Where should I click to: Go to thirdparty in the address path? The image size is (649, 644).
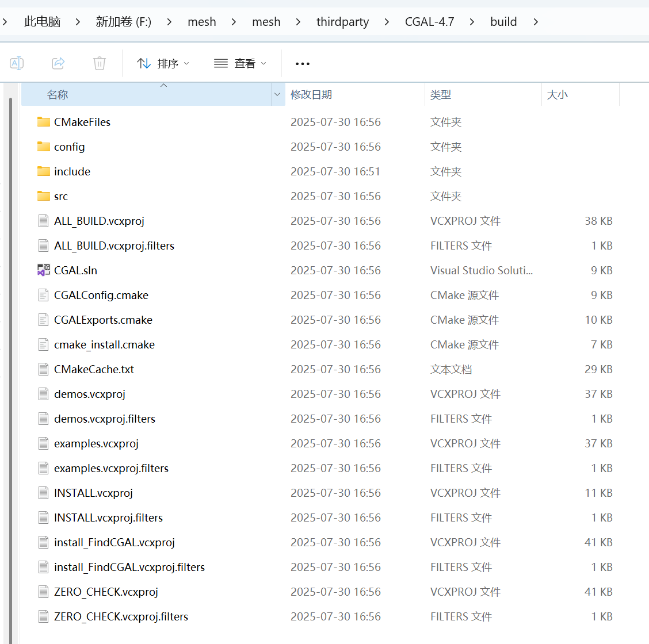343,21
